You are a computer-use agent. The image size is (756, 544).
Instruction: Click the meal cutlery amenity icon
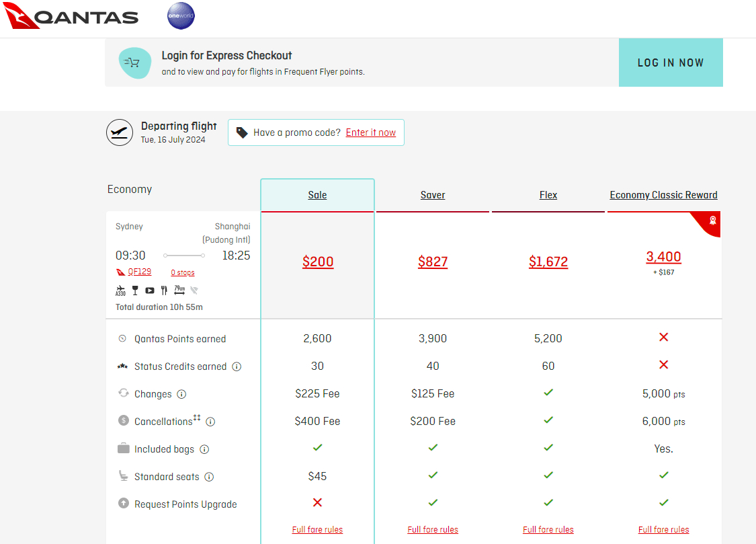coord(164,290)
